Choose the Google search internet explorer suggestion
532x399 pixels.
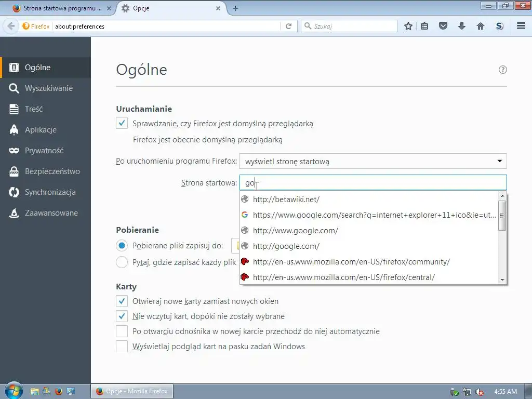[368, 215]
